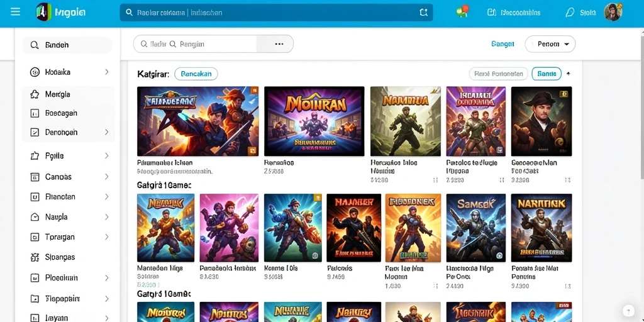Expand the Canpas sidebar chevron
This screenshot has width=644, height=322.
click(107, 177)
